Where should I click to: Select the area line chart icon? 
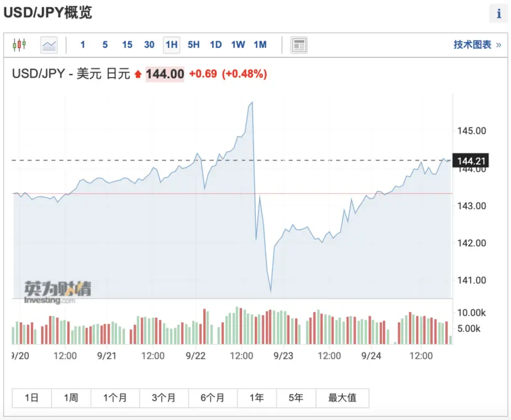49,45
